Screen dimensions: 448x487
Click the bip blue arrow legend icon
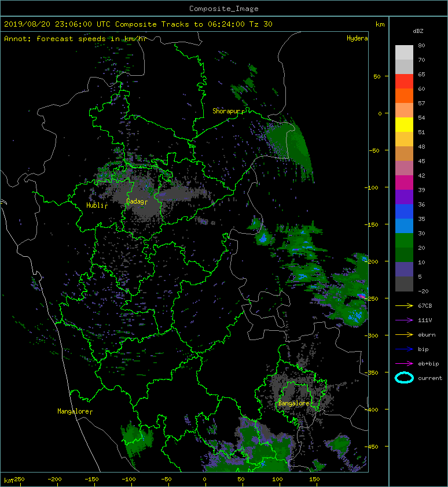tap(404, 349)
